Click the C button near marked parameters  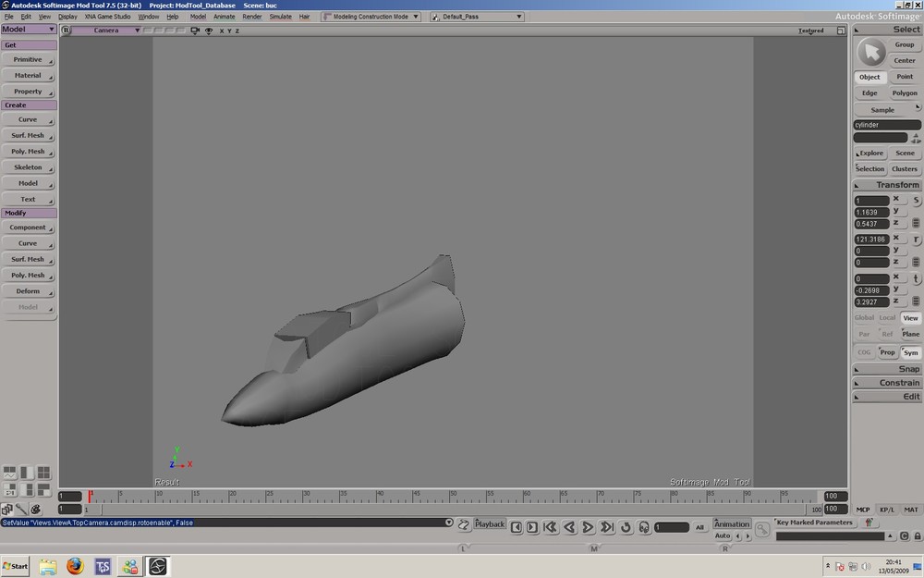[x=905, y=536]
